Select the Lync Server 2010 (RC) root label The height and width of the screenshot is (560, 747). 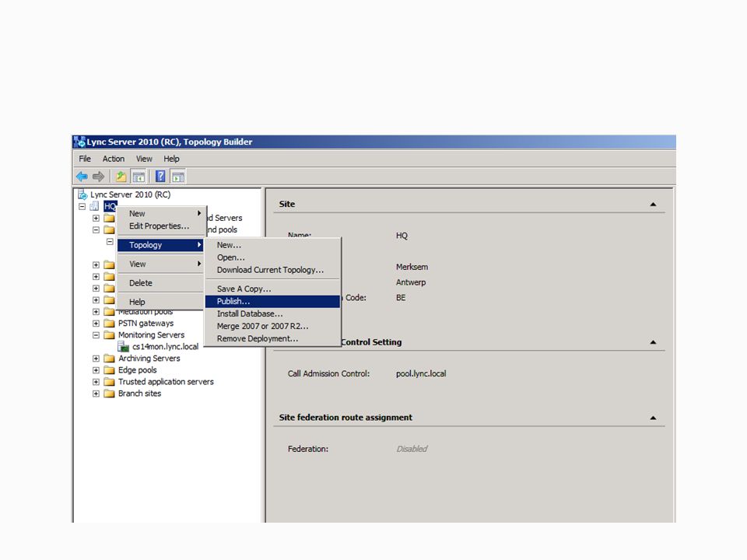(130, 194)
